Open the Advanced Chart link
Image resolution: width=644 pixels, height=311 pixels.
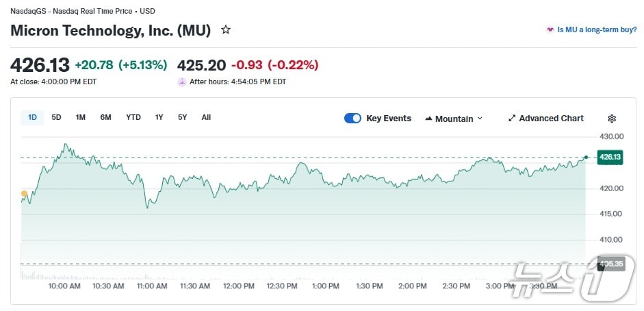pos(551,119)
